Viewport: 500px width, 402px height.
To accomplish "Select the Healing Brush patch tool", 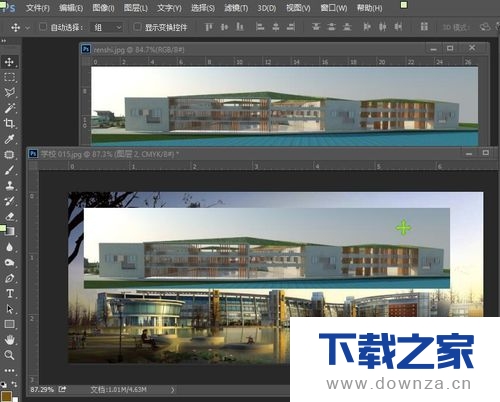I will pyautogui.click(x=9, y=154).
